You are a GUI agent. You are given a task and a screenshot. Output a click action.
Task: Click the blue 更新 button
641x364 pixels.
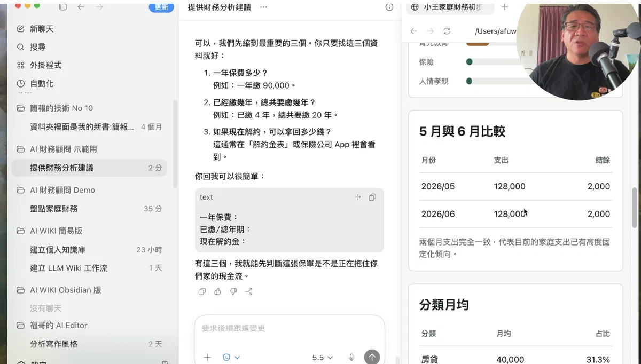(161, 7)
